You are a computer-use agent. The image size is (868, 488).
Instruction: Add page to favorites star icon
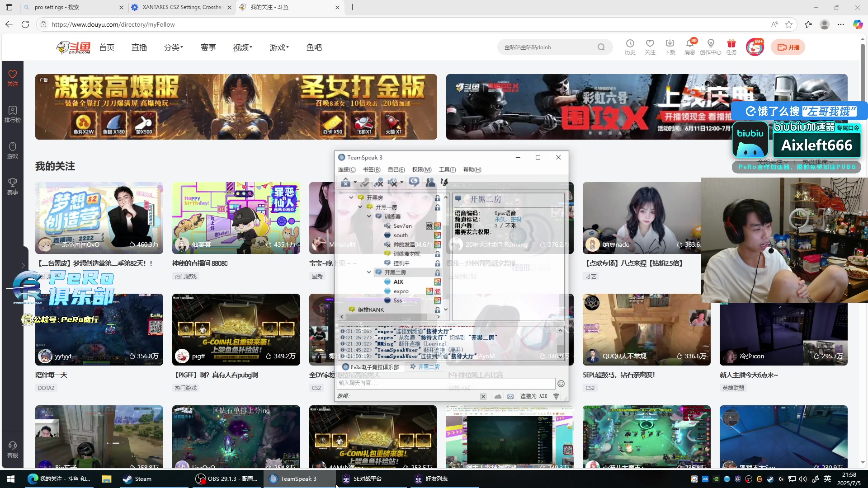pos(789,24)
